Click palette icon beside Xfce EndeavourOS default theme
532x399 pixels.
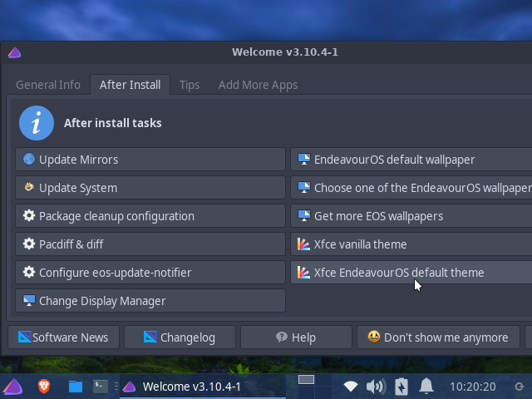[x=303, y=272]
